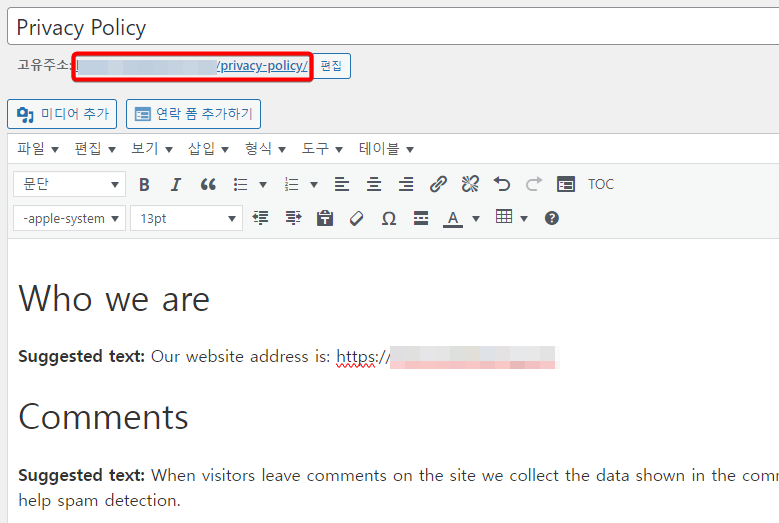This screenshot has width=779, height=523.
Task: Click the 'help spam detection.' line
Action: (x=99, y=500)
